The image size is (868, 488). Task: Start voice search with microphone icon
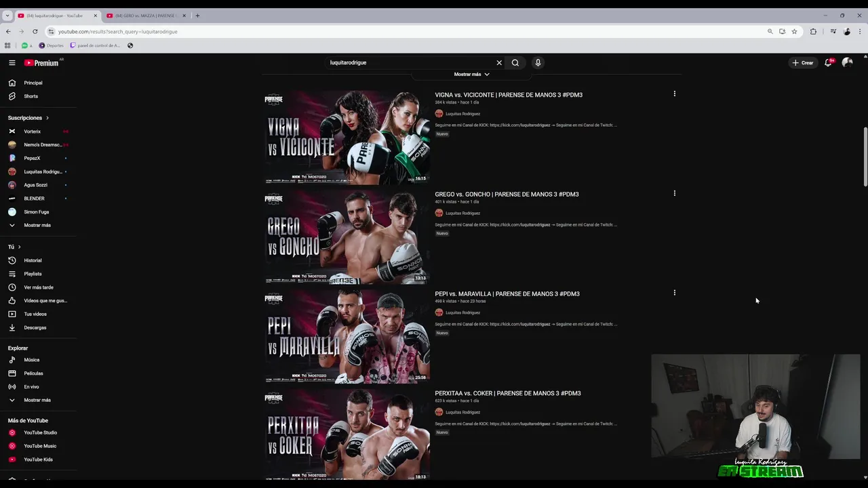coord(538,62)
